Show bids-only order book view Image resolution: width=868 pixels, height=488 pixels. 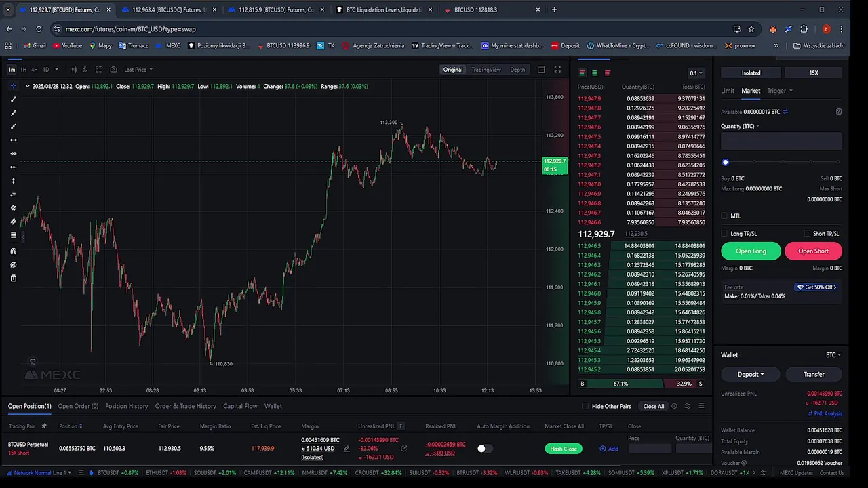click(x=595, y=73)
